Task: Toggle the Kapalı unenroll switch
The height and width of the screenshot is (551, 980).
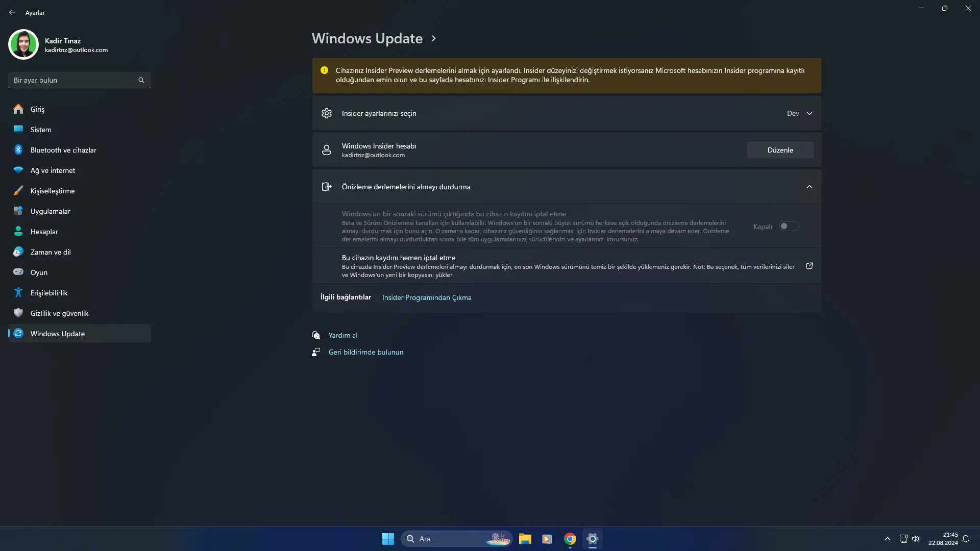Action: point(789,226)
